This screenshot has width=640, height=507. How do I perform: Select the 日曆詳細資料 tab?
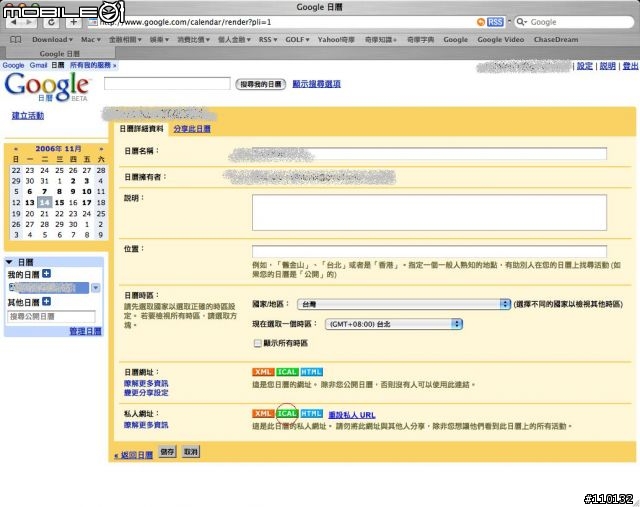point(141,129)
